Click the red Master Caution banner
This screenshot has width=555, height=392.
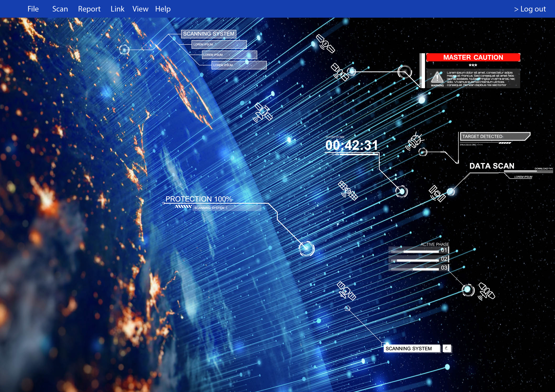coord(473,57)
